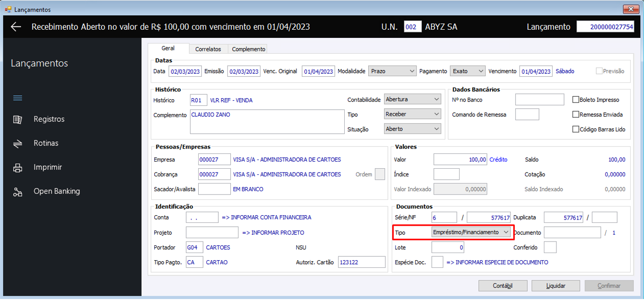The image size is (644, 300).
Task: Switch to the Geral tab
Action: [168, 48]
